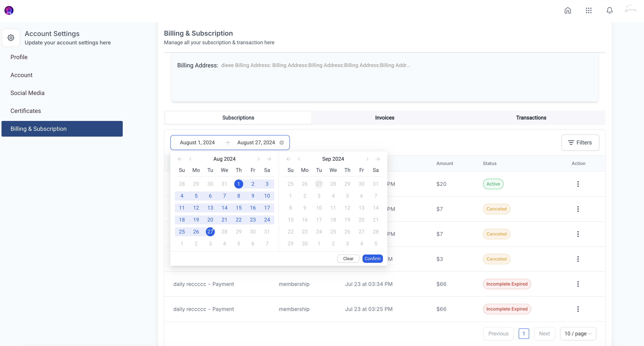
Task: Click the purple app logo
Action: 9,10
